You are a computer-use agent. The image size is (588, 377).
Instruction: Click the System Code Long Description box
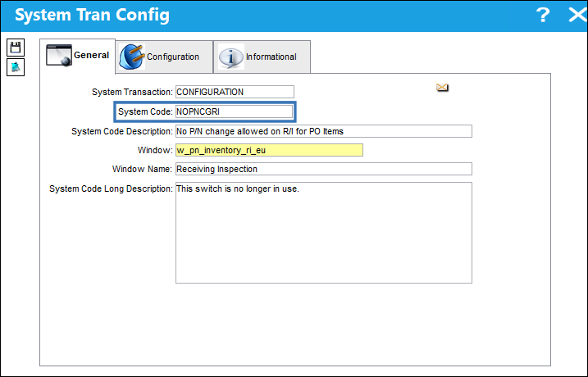coord(324,233)
